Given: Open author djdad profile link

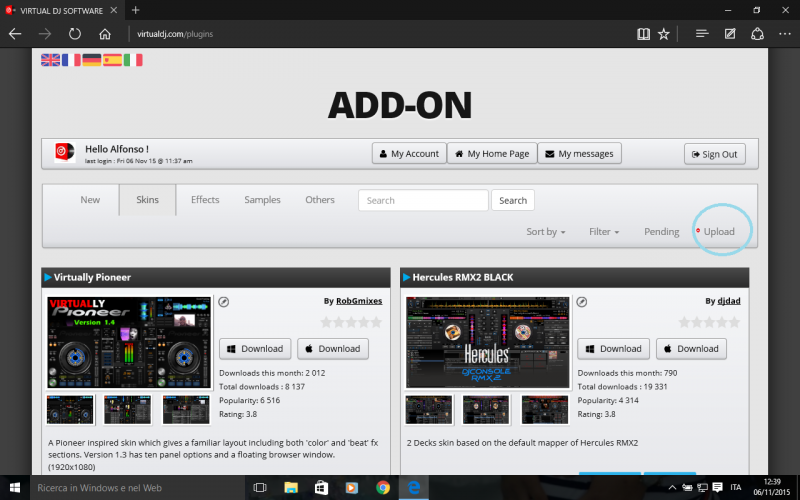Looking at the screenshot, I should click(729, 301).
